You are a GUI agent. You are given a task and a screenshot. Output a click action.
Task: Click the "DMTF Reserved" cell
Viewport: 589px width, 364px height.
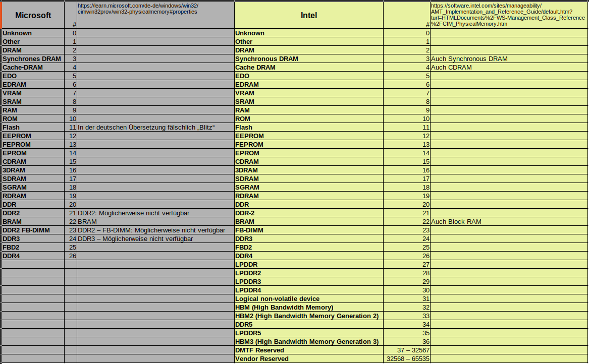259,350
